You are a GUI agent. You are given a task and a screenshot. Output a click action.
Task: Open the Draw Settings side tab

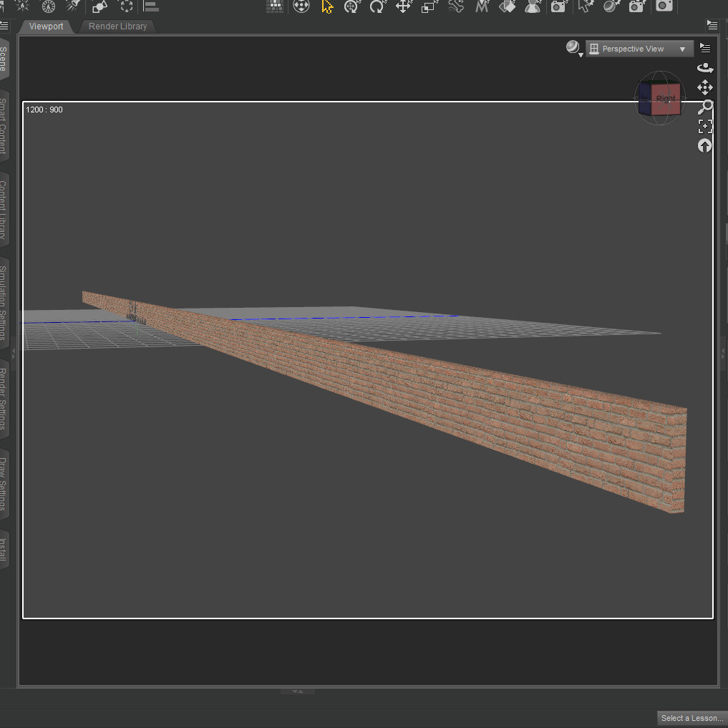click(4, 484)
